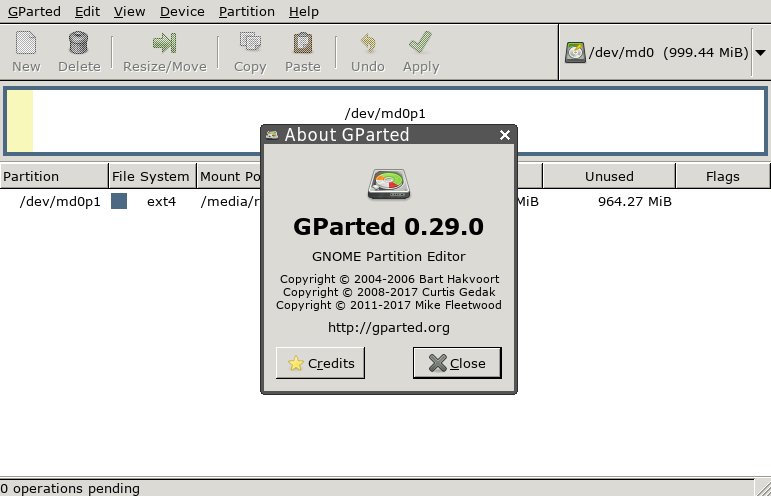Image resolution: width=771 pixels, height=496 pixels.
Task: Select the /dev/md0p1 partition graphic bar
Action: (386, 121)
